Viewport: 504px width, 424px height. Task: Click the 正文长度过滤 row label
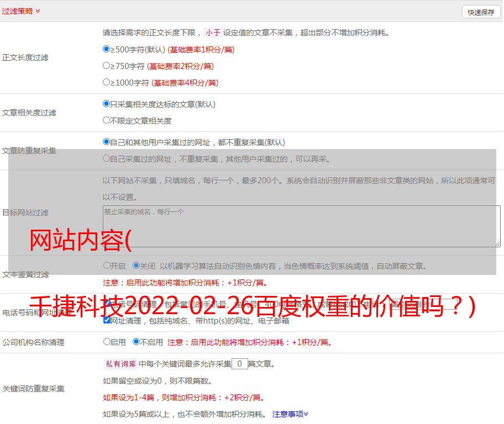pyautogui.click(x=25, y=57)
